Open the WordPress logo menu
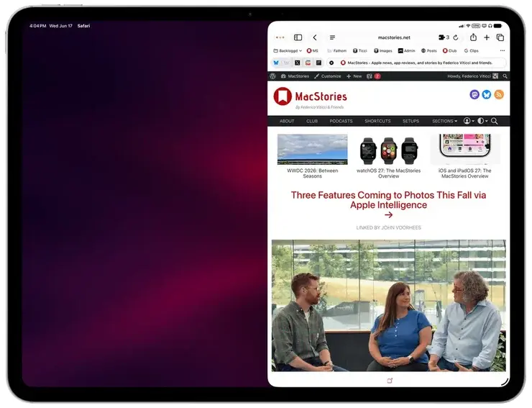The width and height of the screenshot is (532, 408). 272,76
